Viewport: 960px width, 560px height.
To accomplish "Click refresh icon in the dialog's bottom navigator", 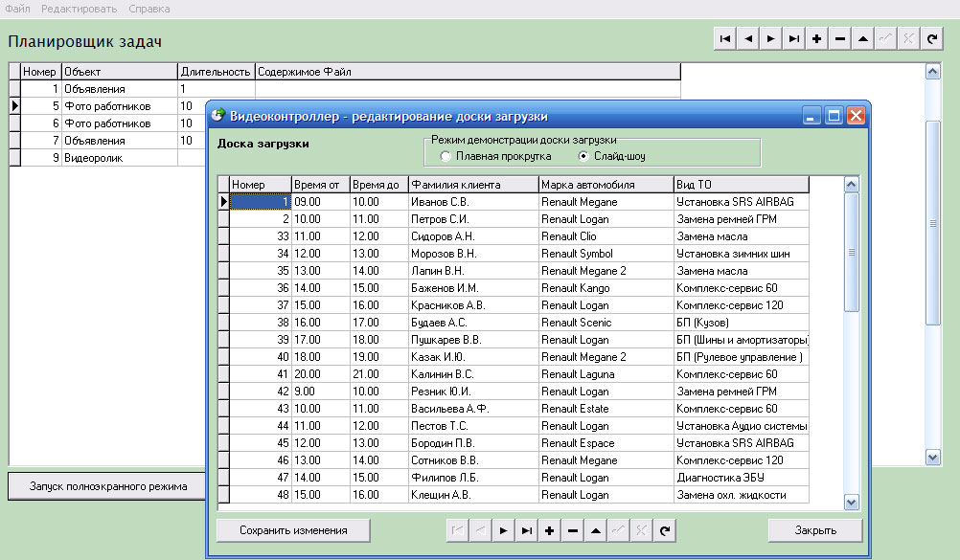I will 665,530.
